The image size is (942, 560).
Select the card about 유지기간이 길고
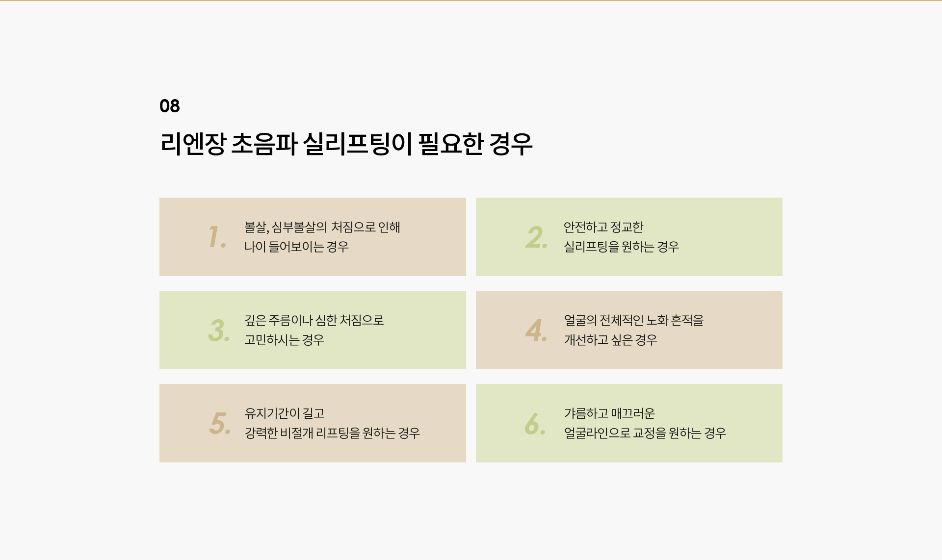[313, 423]
